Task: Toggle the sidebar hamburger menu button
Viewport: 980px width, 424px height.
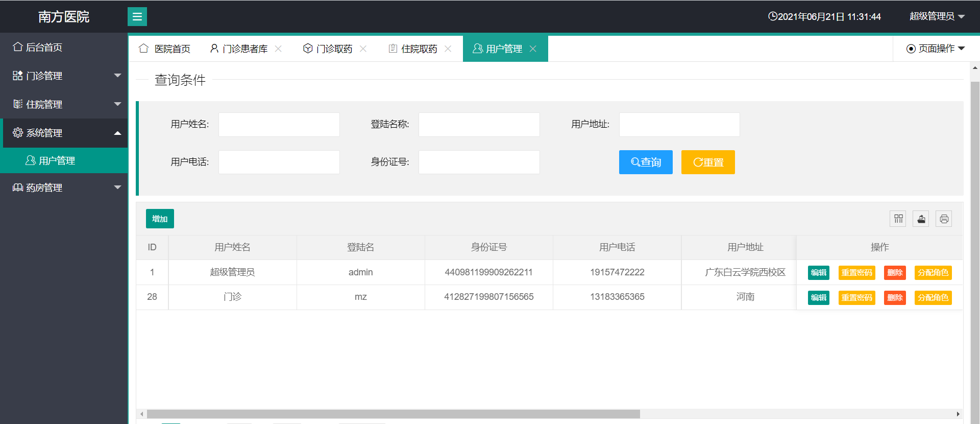Action: tap(137, 17)
